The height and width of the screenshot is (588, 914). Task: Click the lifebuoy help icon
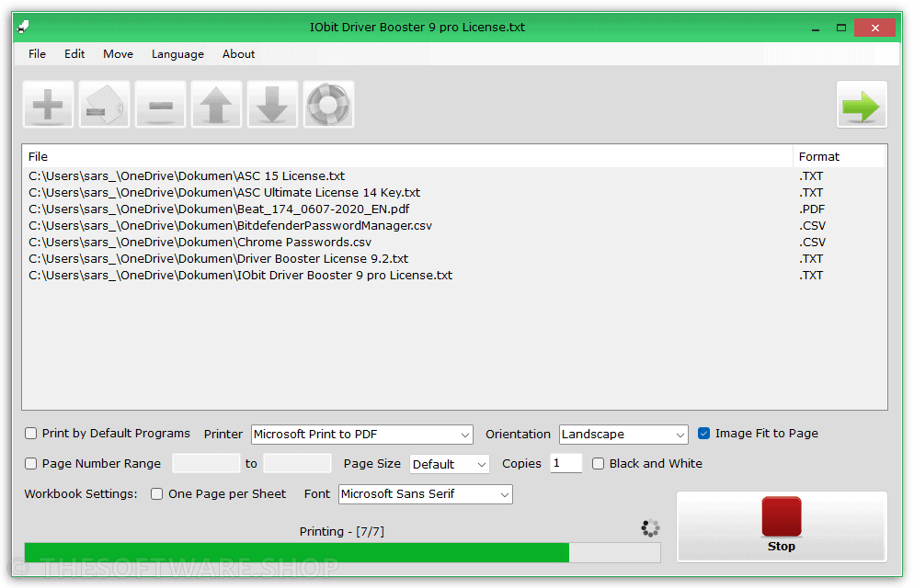click(x=328, y=104)
